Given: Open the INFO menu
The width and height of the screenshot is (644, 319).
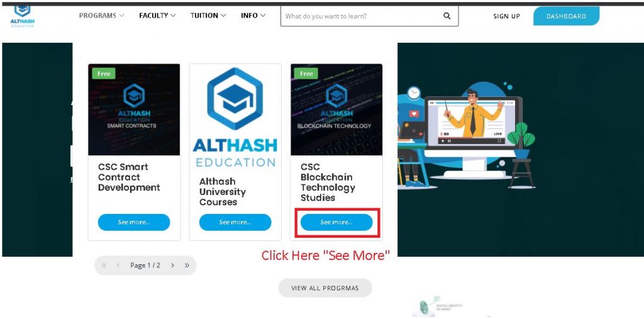Looking at the screenshot, I should [253, 16].
